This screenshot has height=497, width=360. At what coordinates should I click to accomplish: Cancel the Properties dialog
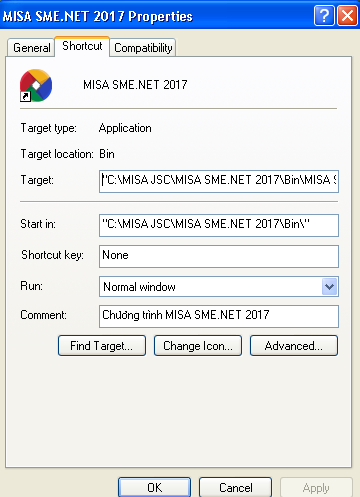coord(235,487)
